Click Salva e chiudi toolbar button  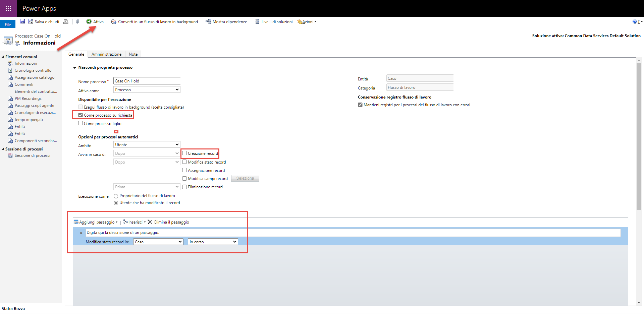click(44, 21)
